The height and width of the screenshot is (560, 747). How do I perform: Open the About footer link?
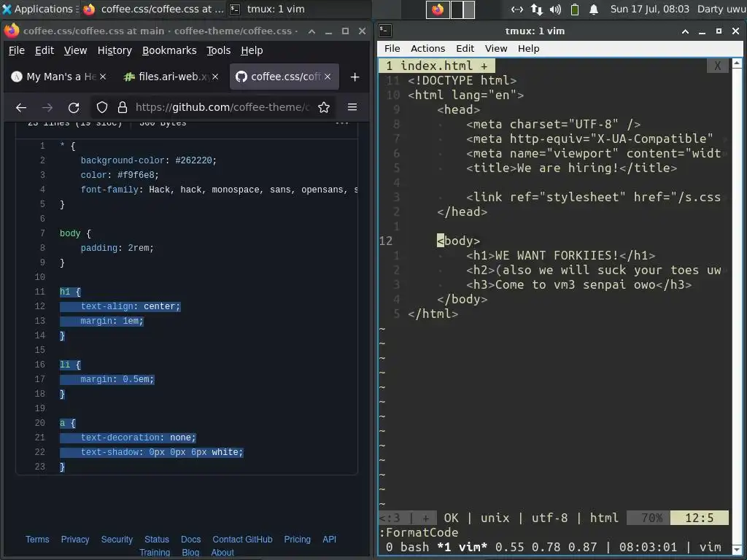(222, 553)
